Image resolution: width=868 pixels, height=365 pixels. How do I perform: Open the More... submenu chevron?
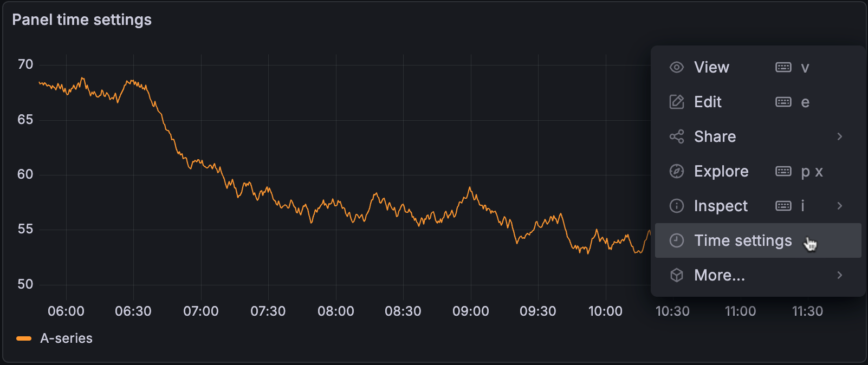point(839,275)
